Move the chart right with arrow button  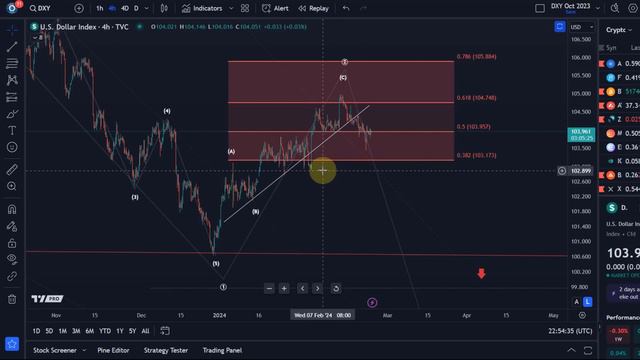(x=318, y=289)
